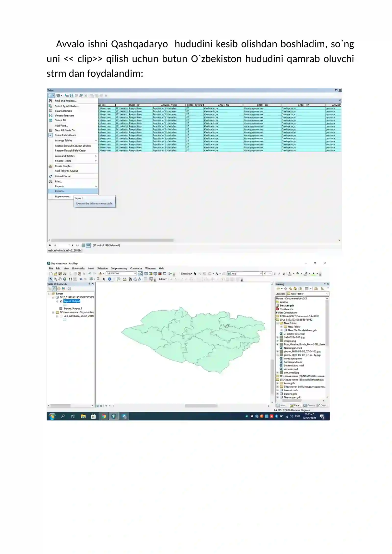The image size is (392, 554).
Task: Select Default.gdb in Catalog tree
Action: (x=287, y=306)
